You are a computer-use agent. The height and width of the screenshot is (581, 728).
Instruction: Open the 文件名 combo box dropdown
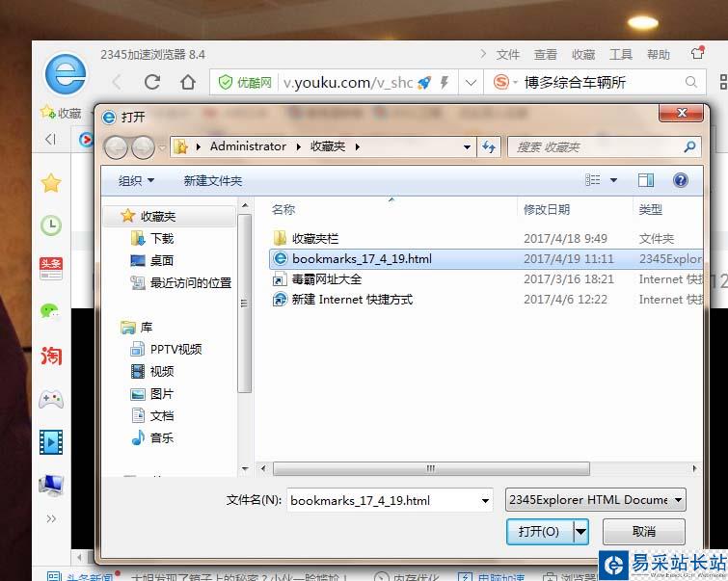[x=485, y=500]
